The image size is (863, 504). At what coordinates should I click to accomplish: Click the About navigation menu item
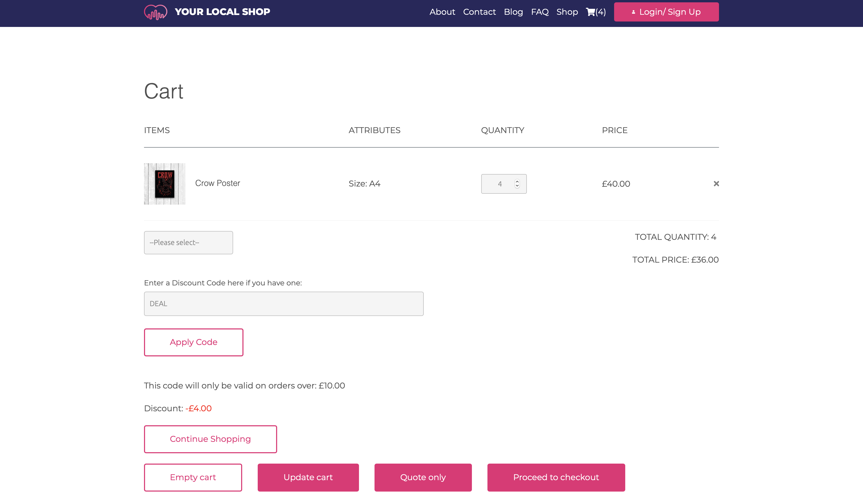tap(442, 12)
